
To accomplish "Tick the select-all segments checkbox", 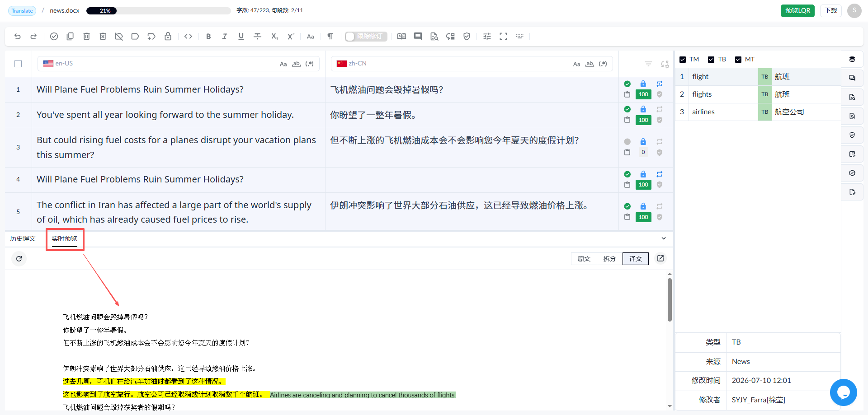I will click(x=18, y=64).
